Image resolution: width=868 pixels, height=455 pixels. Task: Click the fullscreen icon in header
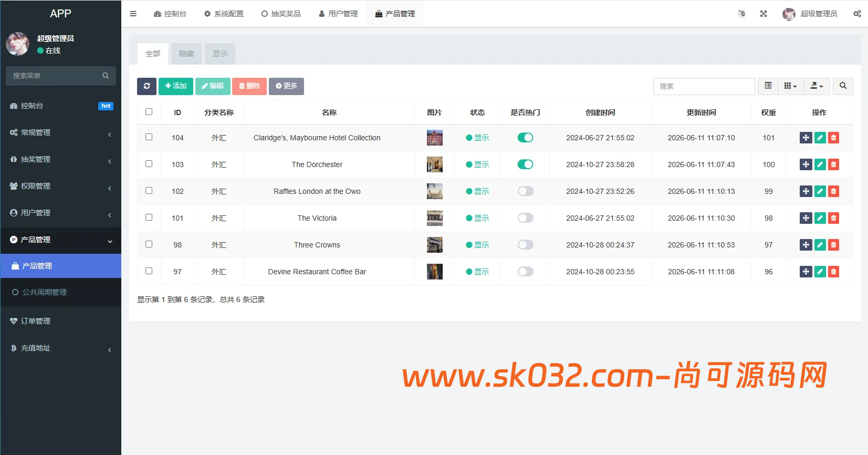click(764, 14)
